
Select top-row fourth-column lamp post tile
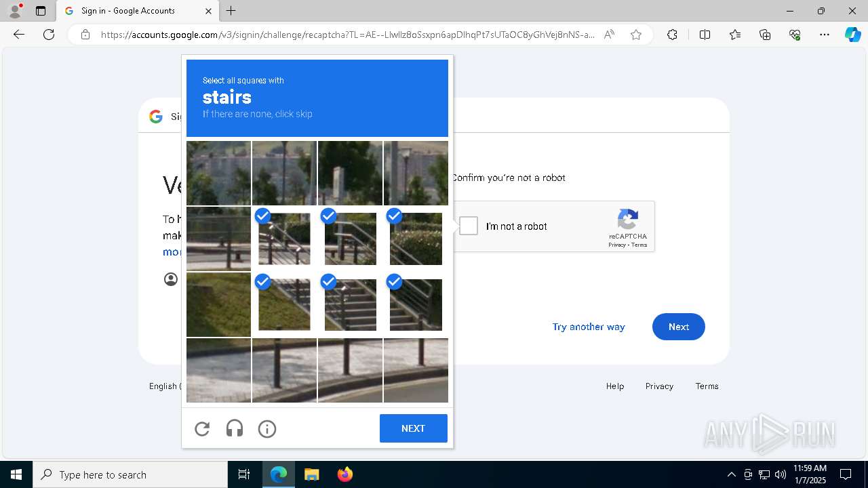(x=416, y=173)
